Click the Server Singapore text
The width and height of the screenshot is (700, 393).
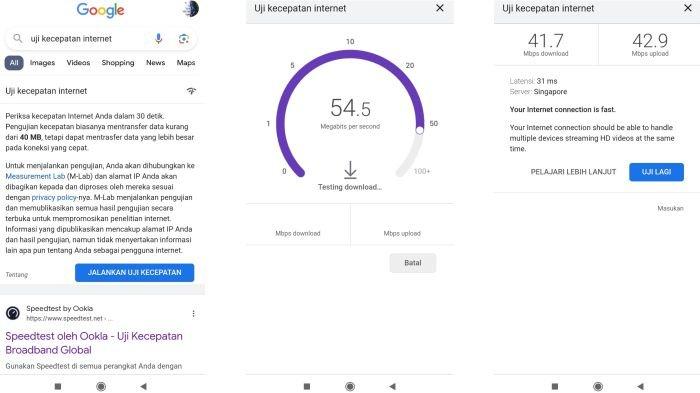coord(538,92)
